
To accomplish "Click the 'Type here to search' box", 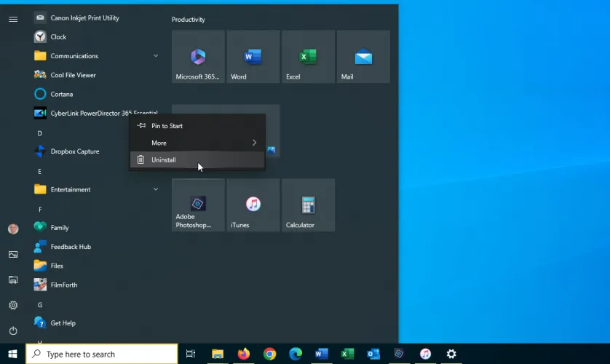I will point(102,354).
